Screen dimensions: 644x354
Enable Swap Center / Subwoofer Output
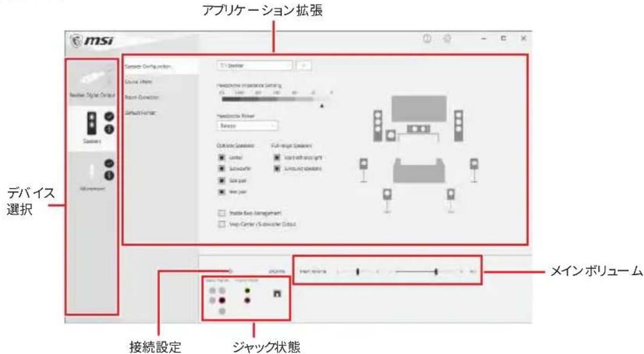click(x=222, y=224)
